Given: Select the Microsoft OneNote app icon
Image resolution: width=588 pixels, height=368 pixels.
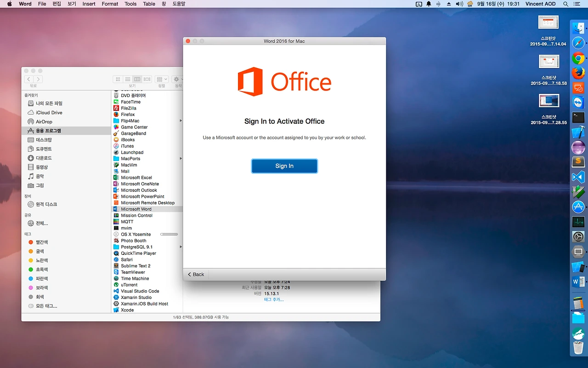Looking at the screenshot, I should pos(116,184).
